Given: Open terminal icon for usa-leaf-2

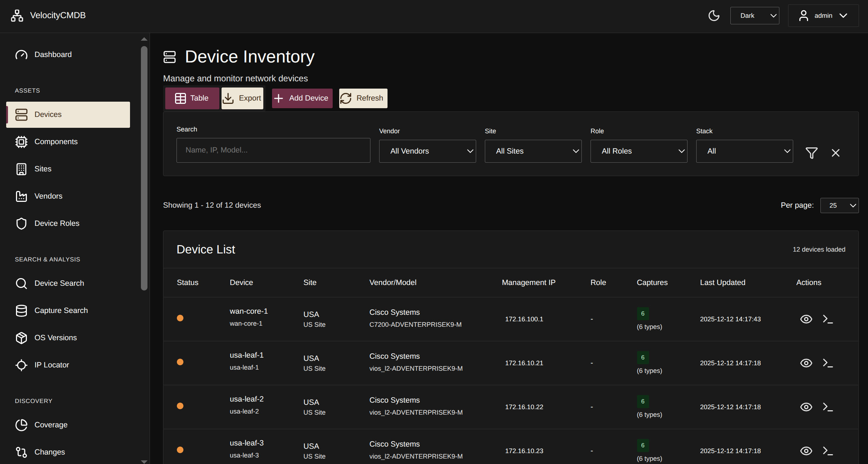Looking at the screenshot, I should (x=828, y=407).
